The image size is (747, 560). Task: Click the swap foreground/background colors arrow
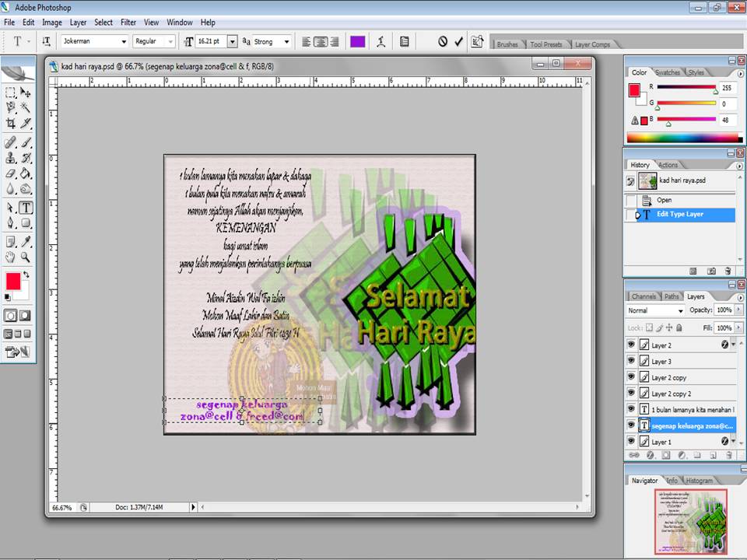point(26,275)
